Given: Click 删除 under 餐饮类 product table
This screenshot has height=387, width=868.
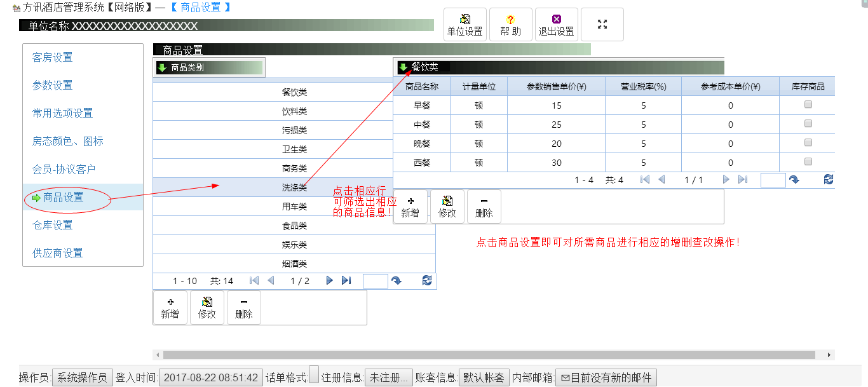Looking at the screenshot, I should coord(484,207).
